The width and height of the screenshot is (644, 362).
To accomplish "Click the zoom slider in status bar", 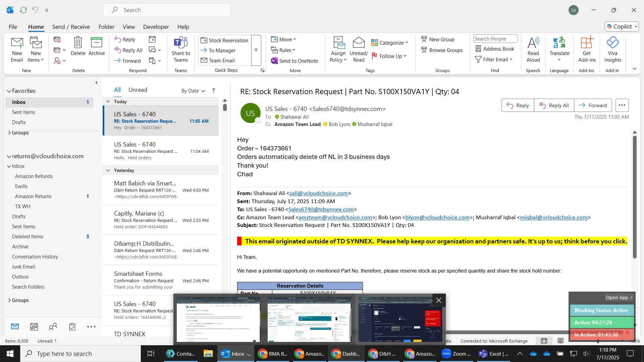I will click(598, 341).
